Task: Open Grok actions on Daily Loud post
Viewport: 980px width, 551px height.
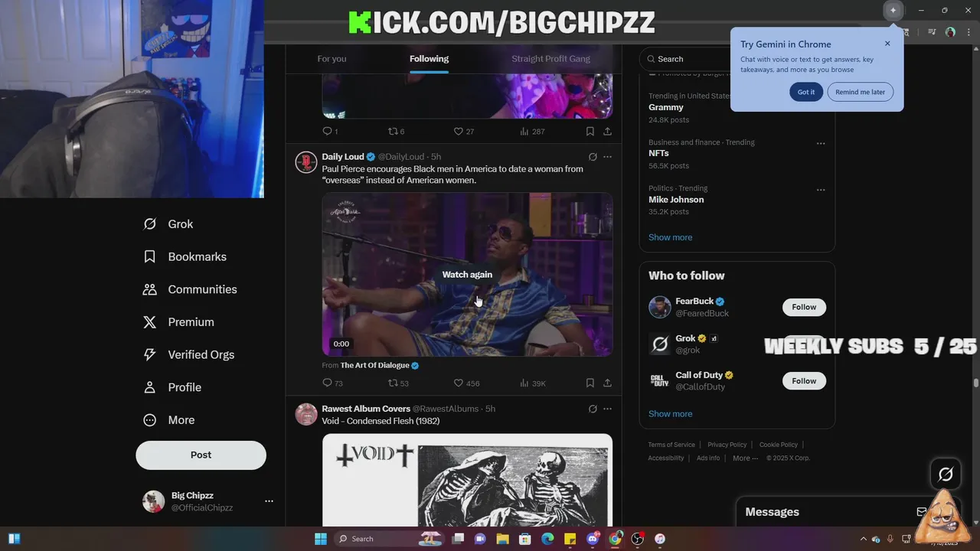Action: (x=593, y=157)
